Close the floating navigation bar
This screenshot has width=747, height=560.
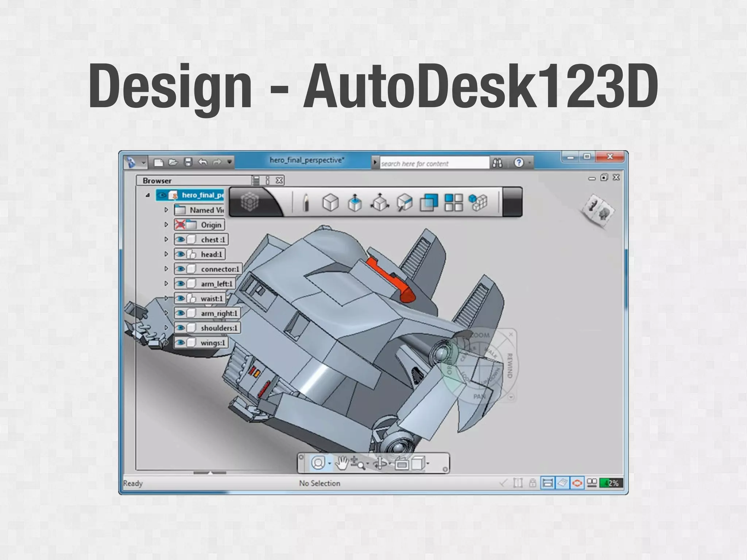pos(301,456)
